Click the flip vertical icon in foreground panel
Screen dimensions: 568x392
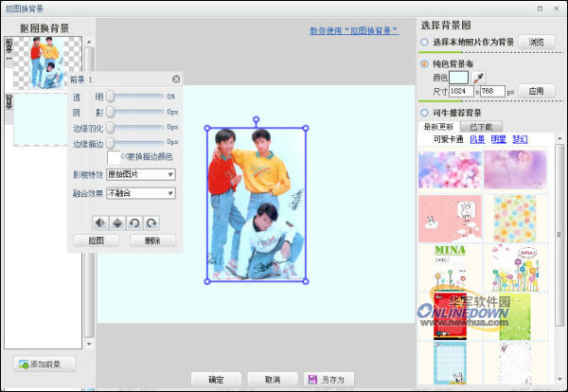[x=116, y=222]
